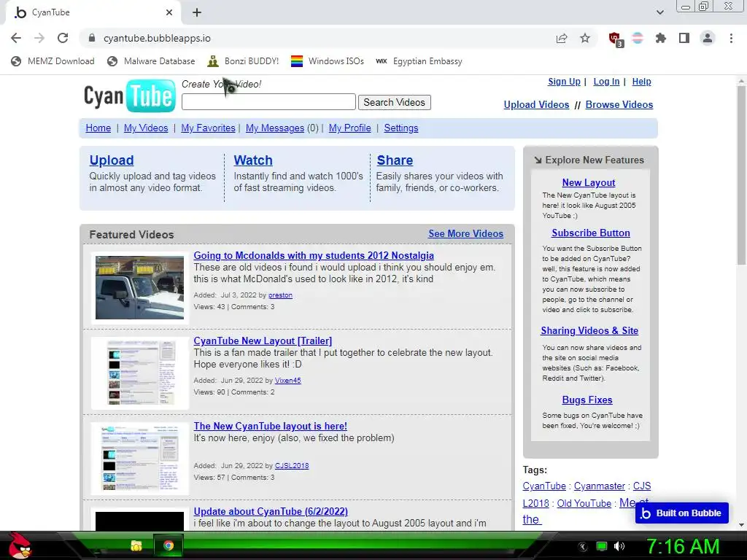This screenshot has height=560, width=747.
Task: Click the Share heading link
Action: click(x=395, y=160)
